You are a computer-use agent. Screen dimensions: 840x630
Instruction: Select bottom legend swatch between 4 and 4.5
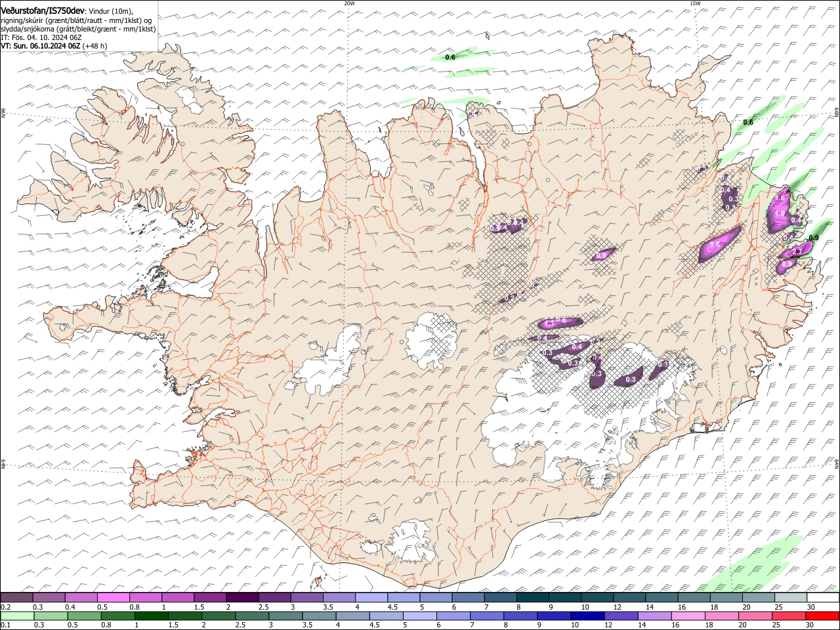[353, 616]
